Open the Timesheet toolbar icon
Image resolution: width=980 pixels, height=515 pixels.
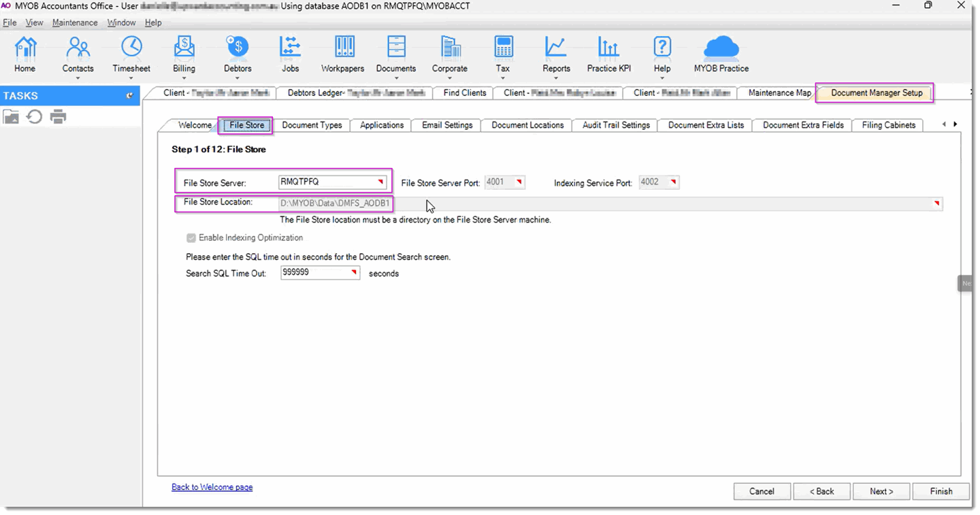131,54
